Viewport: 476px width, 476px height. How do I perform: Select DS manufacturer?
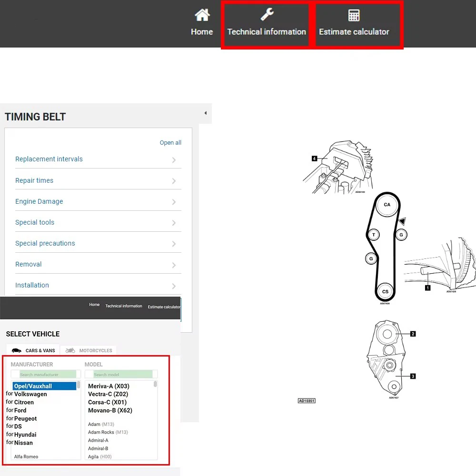pos(18,426)
